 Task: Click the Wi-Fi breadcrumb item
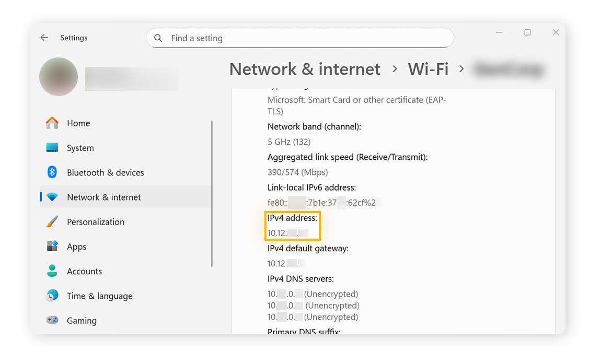click(x=428, y=69)
